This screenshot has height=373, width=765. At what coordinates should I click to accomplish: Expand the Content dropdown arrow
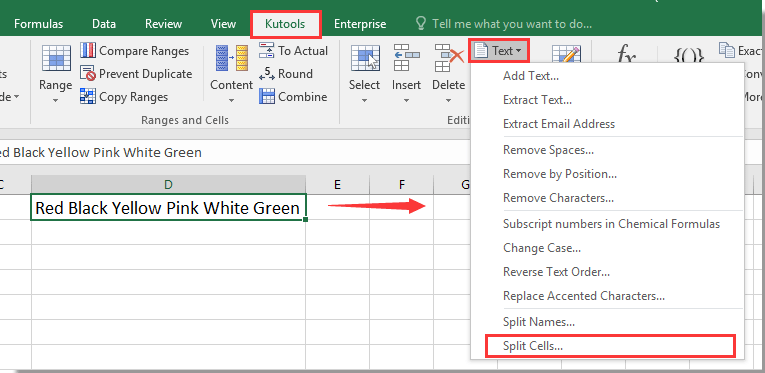[x=231, y=100]
